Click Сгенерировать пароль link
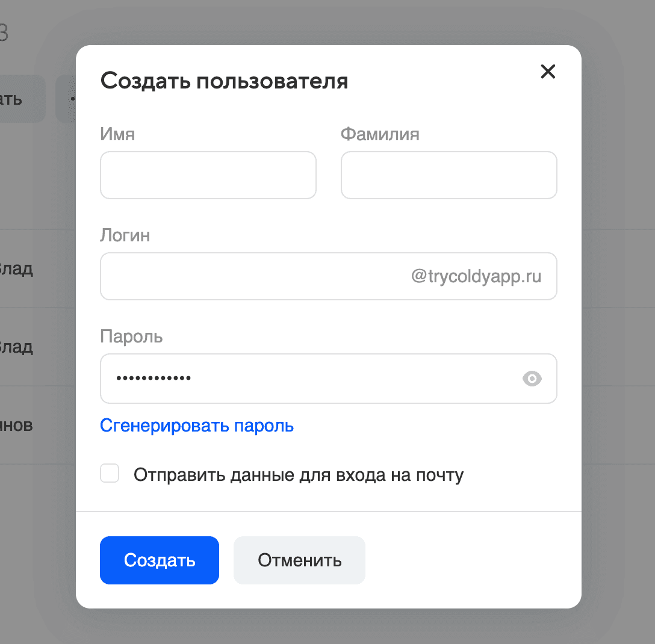The width and height of the screenshot is (655, 644). [197, 426]
